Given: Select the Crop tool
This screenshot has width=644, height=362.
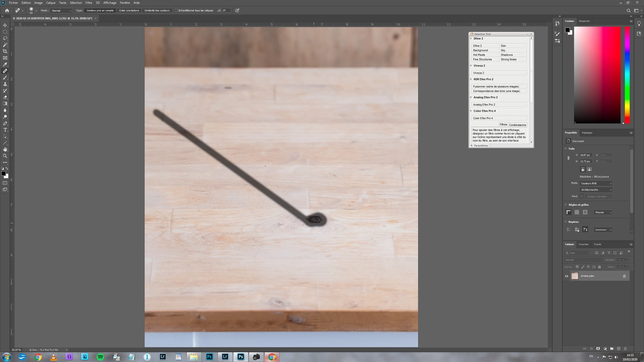Looking at the screenshot, I should tap(5, 51).
